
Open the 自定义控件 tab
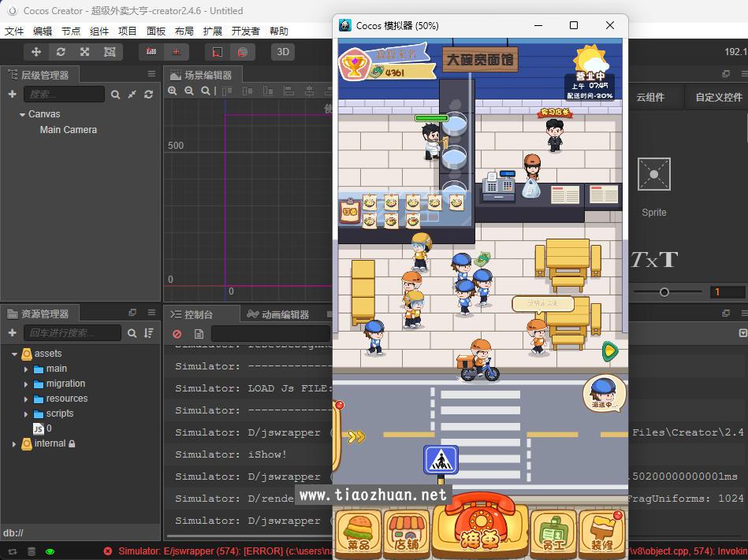(718, 97)
